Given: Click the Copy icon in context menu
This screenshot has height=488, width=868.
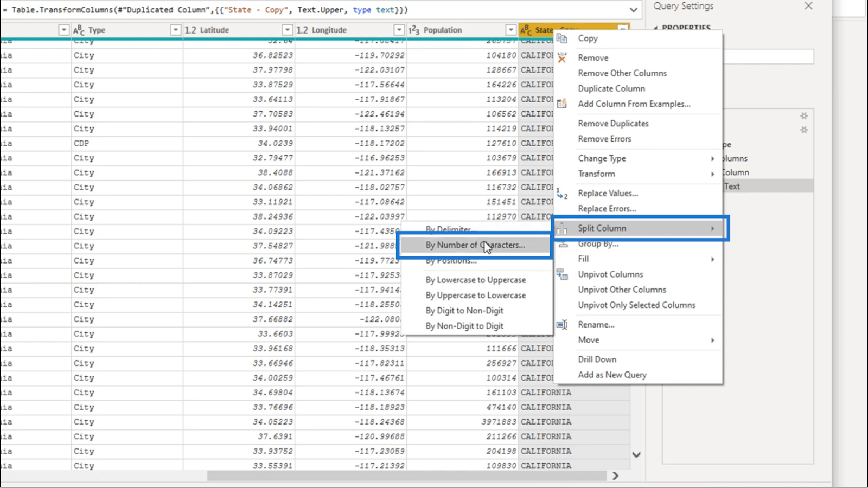Looking at the screenshot, I should pos(562,38).
